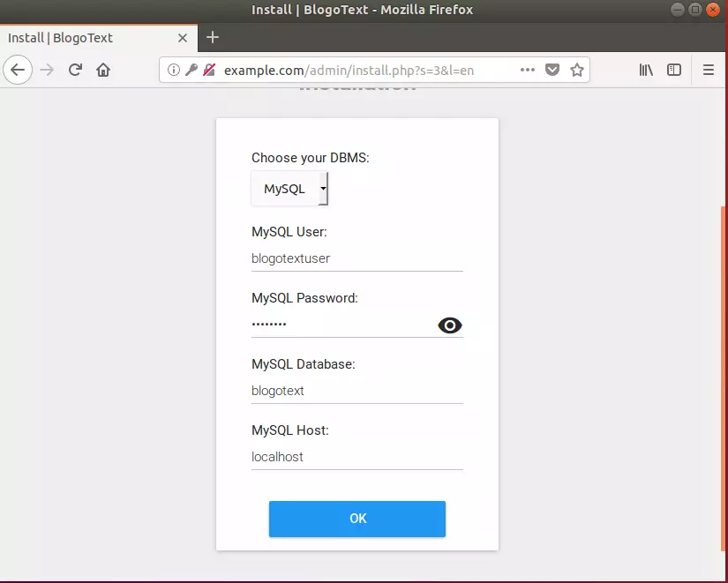
Task: Show site information icon in address bar
Action: [173, 70]
